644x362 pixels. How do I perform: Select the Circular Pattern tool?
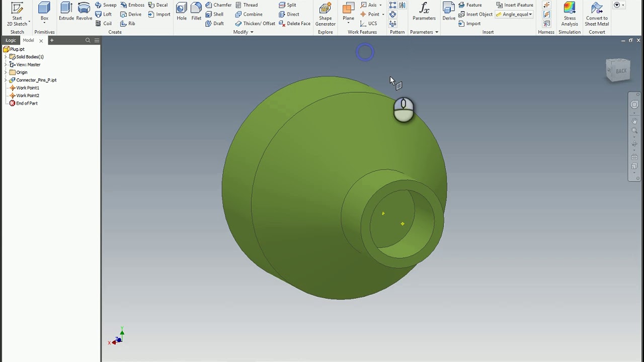(x=392, y=14)
